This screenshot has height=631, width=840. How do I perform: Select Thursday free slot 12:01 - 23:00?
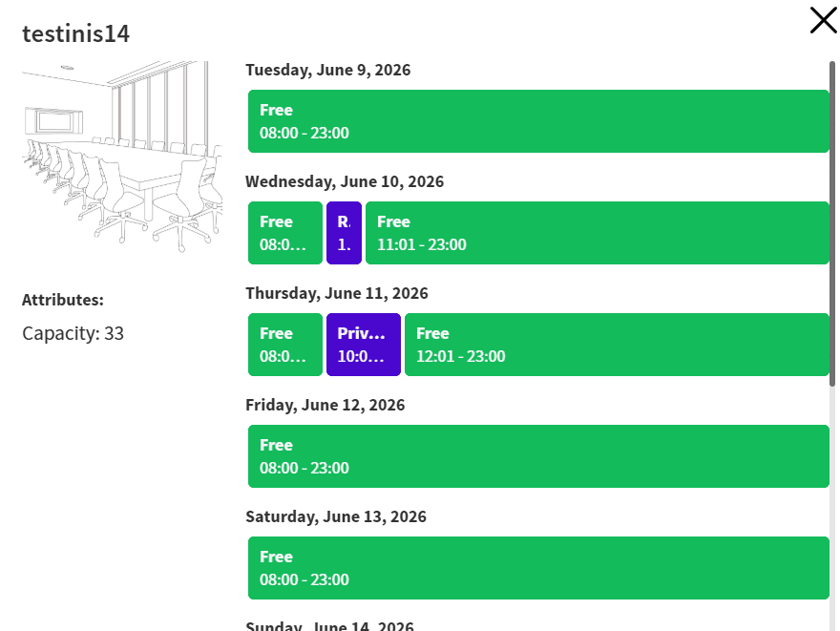point(618,345)
